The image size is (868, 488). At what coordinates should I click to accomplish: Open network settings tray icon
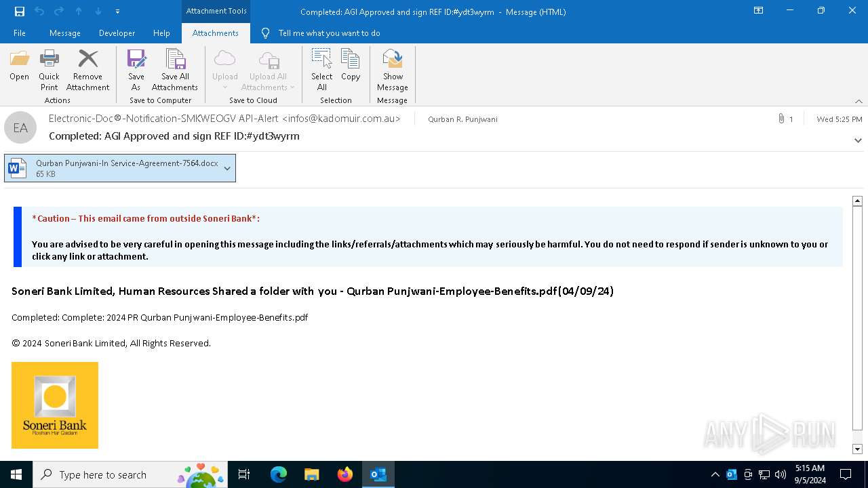pyautogui.click(x=764, y=474)
